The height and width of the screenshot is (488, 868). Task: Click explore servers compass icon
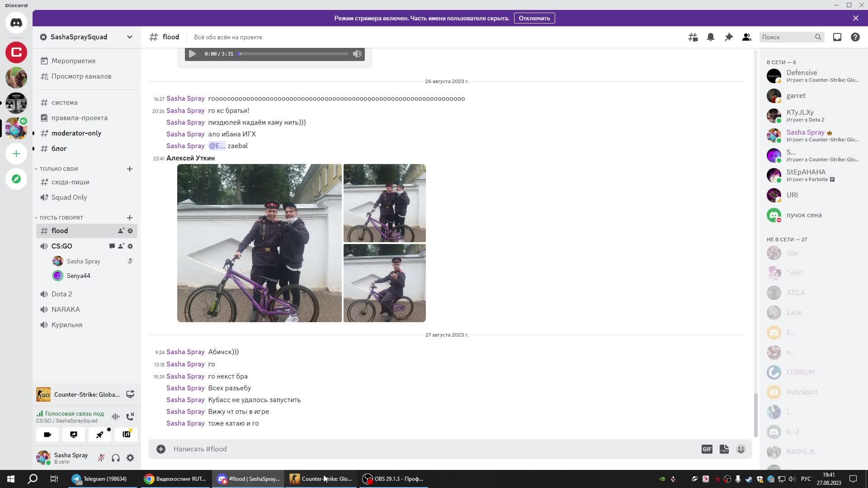[16, 179]
